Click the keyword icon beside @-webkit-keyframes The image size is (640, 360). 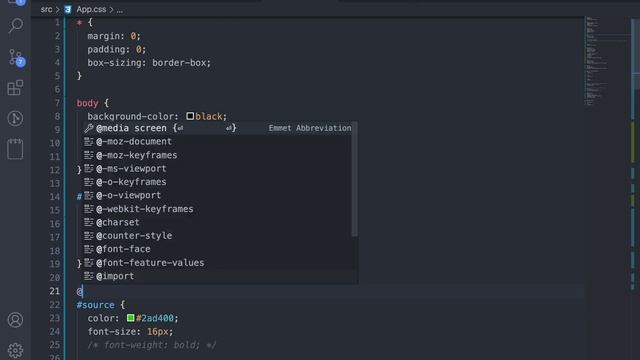89,209
